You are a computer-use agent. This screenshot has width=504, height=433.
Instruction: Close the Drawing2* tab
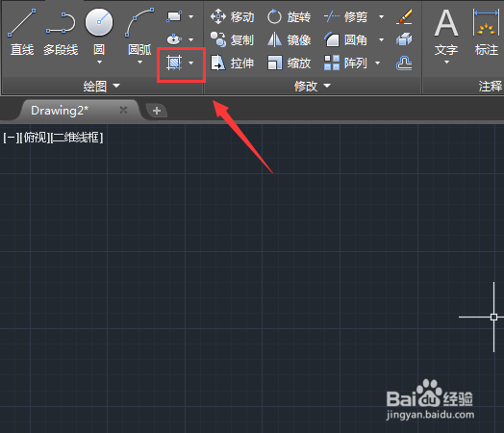pos(123,111)
